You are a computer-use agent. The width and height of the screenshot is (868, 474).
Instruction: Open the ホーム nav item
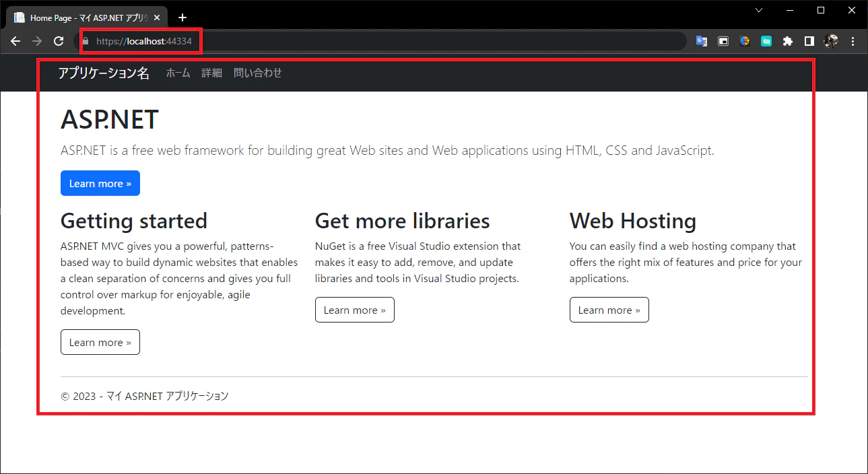[178, 73]
